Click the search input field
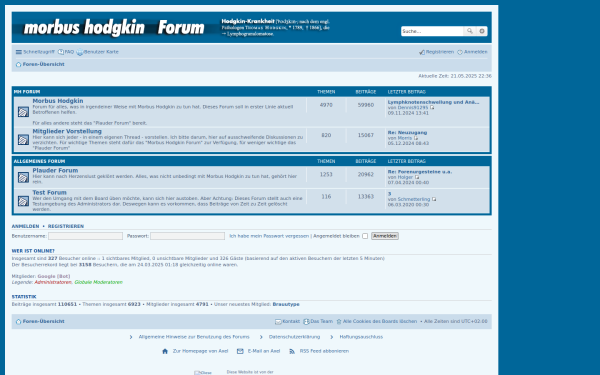 (432, 31)
